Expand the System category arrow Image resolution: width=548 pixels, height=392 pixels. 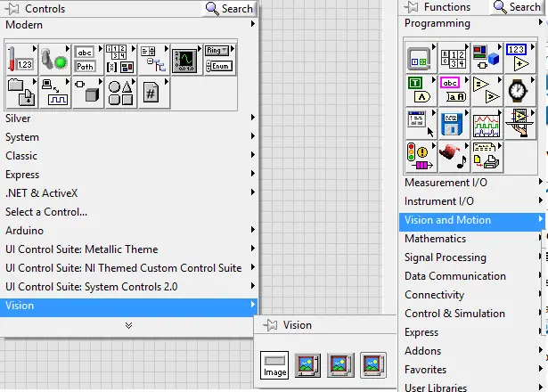coord(252,136)
